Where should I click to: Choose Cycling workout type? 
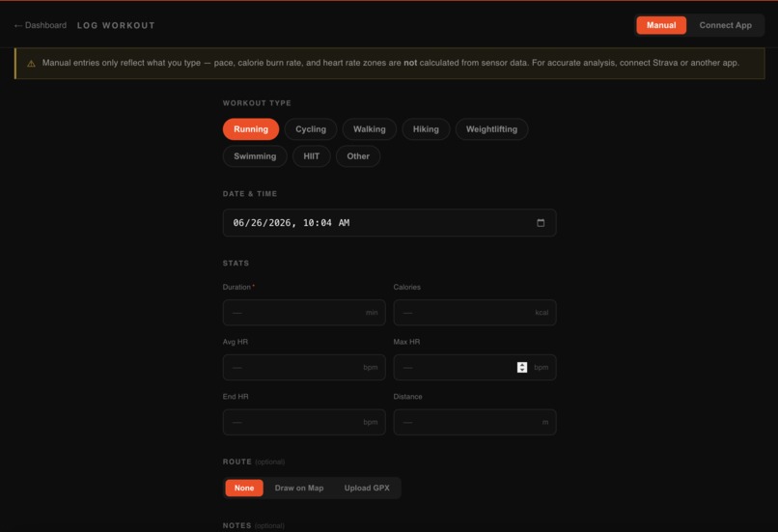pos(311,129)
